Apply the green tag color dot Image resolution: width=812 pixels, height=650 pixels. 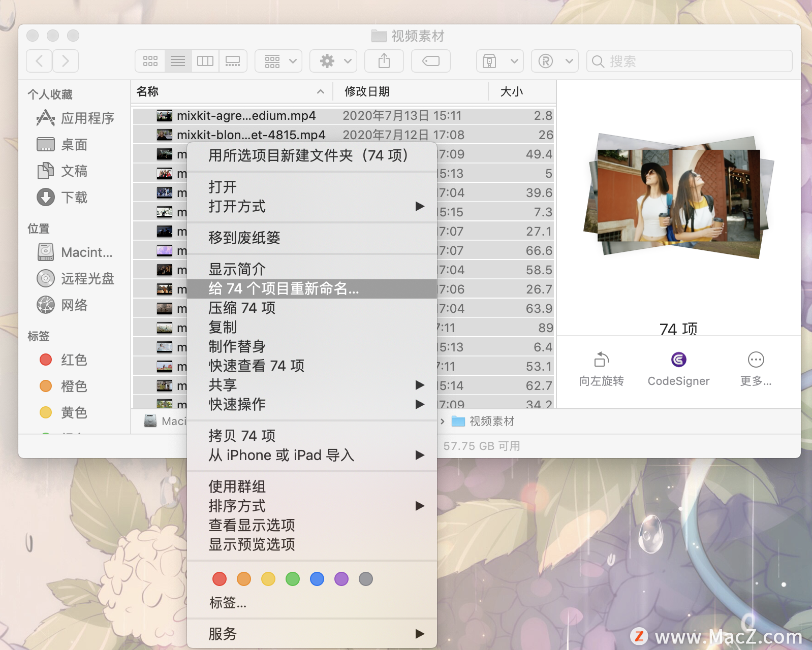[293, 579]
